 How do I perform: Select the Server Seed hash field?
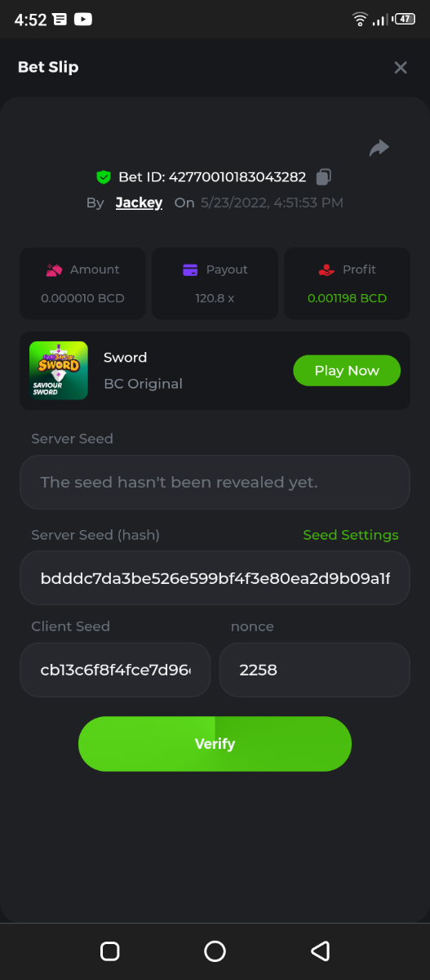pyautogui.click(x=215, y=578)
